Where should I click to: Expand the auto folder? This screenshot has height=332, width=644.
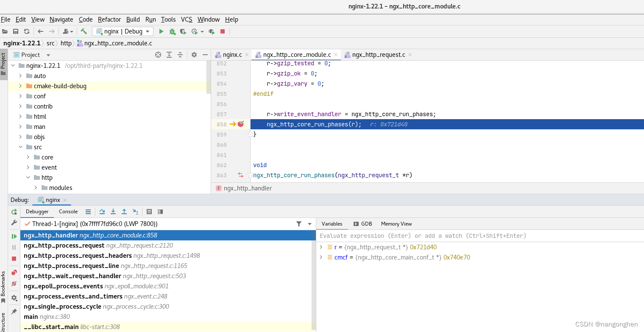20,76
